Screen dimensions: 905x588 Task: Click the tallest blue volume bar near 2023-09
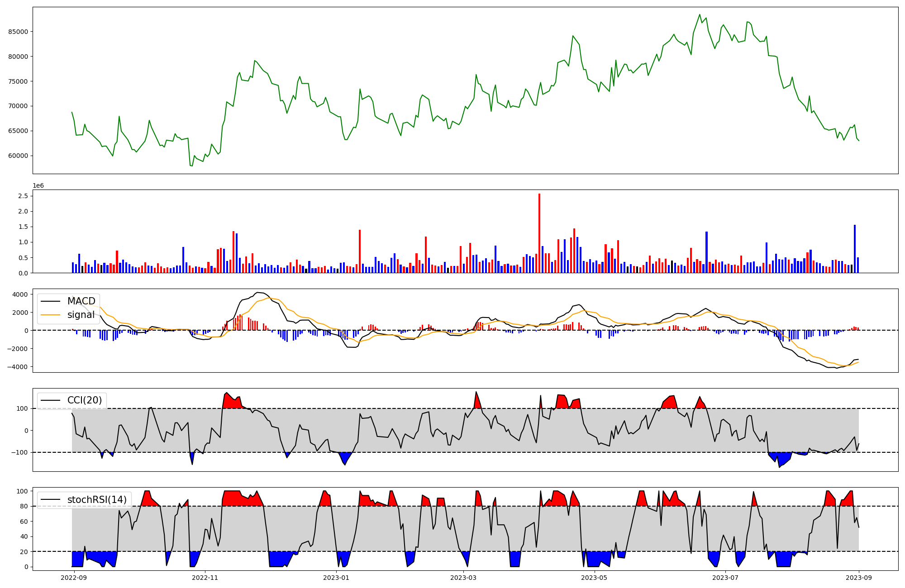pyautogui.click(x=855, y=249)
